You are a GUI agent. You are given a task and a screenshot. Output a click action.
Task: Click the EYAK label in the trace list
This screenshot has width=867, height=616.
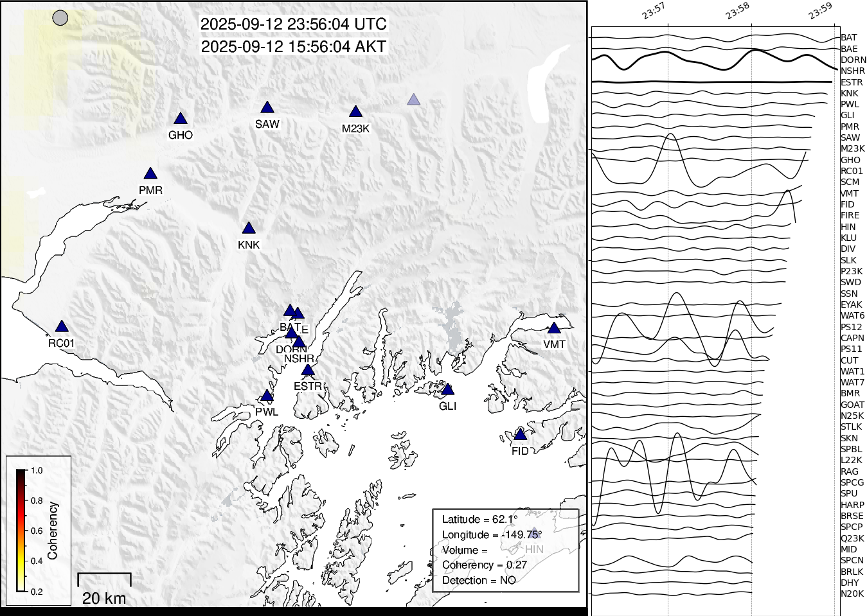coord(852,305)
